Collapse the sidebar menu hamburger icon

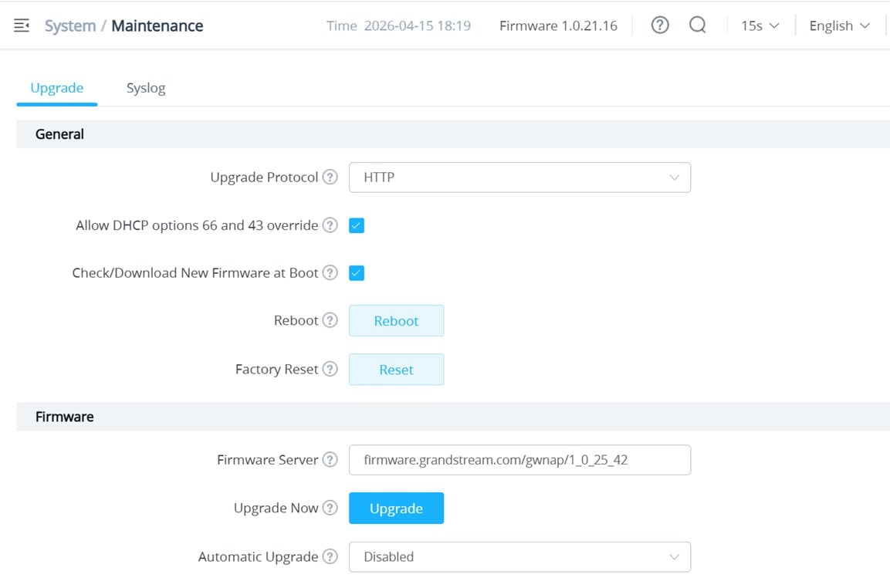pos(22,26)
